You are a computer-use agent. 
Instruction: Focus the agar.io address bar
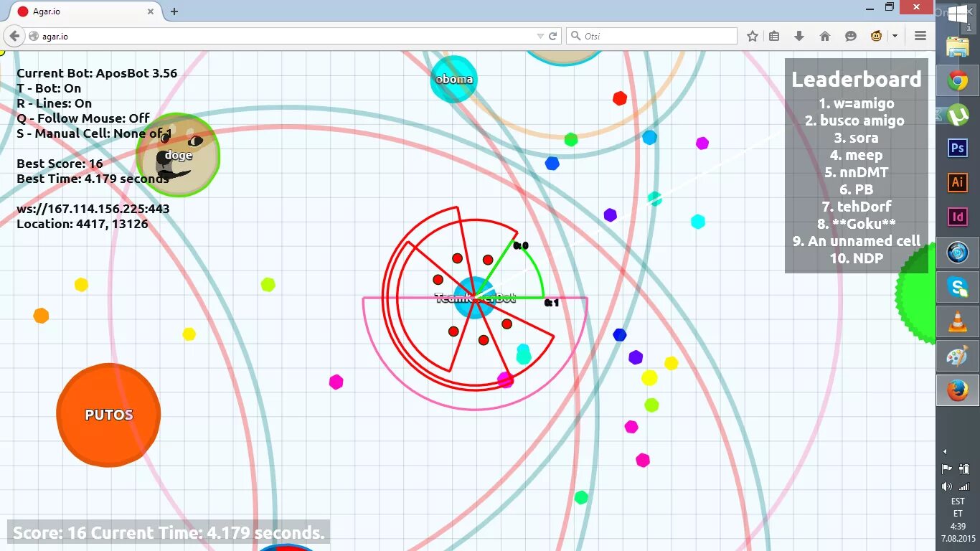point(287,36)
